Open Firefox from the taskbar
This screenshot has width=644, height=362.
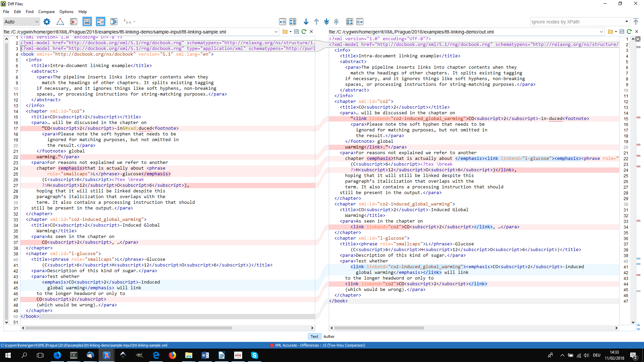tap(172, 355)
